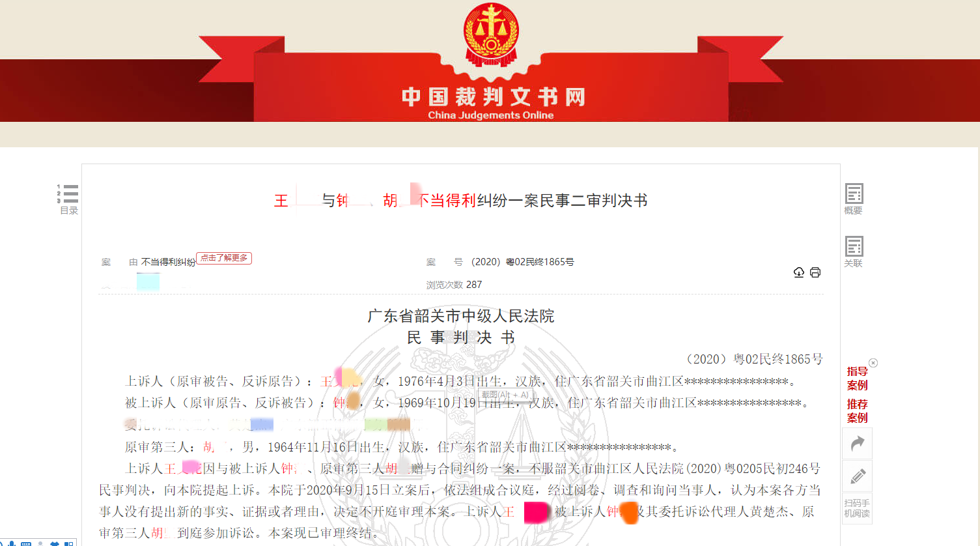The width and height of the screenshot is (980, 546).
Task: Open the 概要 summary panel icon
Action: (x=854, y=199)
